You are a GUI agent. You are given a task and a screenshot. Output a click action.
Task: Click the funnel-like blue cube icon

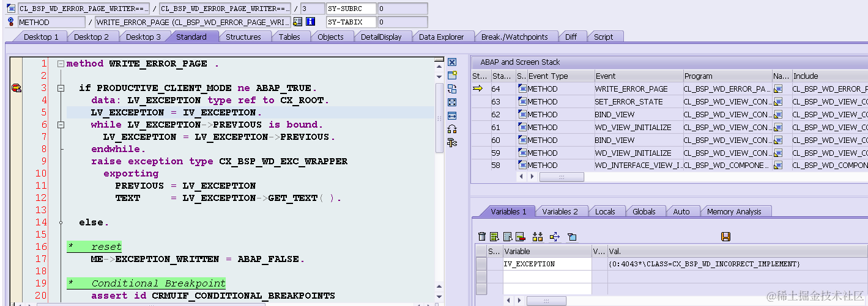[572, 236]
